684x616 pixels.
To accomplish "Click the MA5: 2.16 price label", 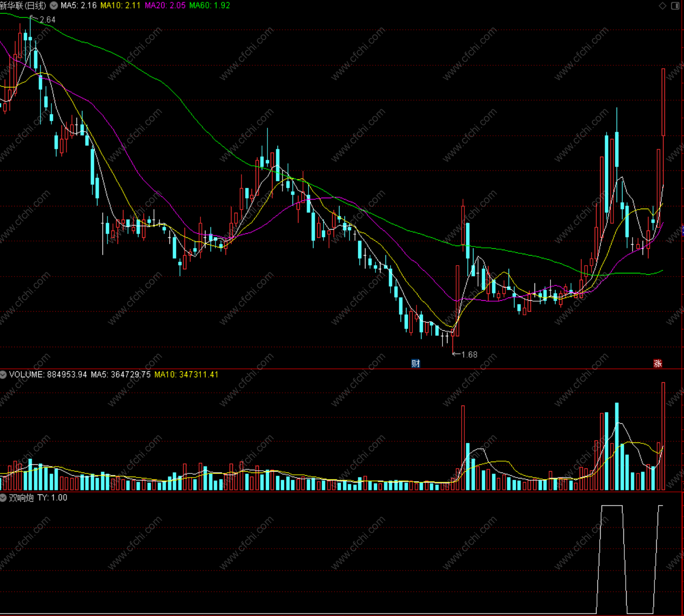I will (x=78, y=5).
